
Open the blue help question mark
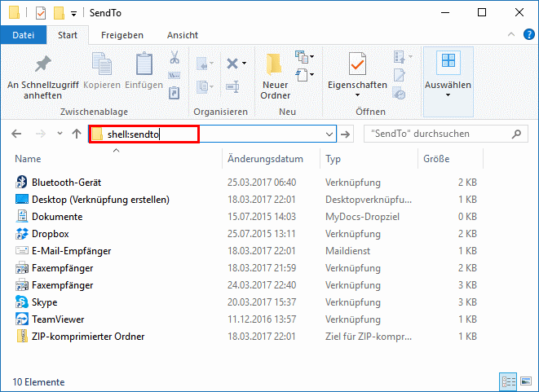[528, 34]
